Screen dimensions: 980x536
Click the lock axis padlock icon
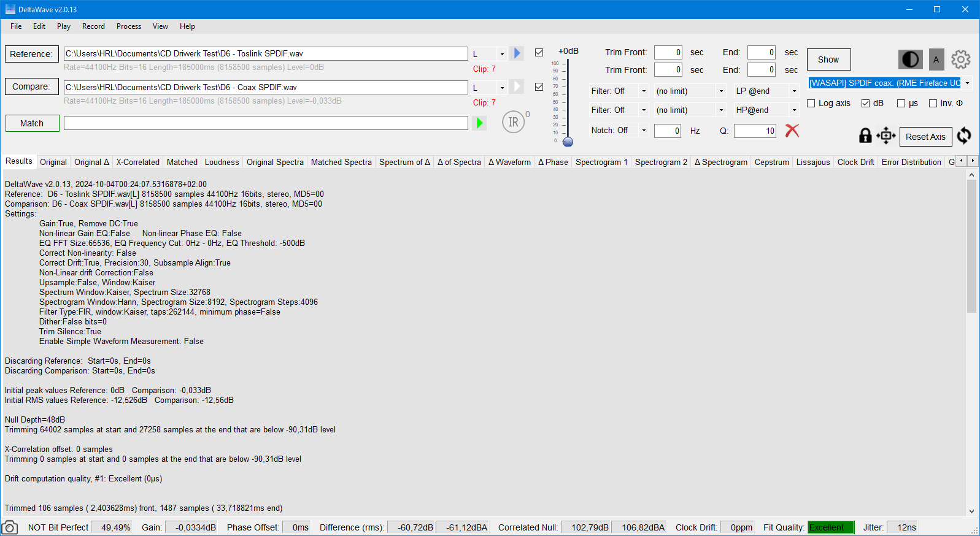click(x=865, y=136)
